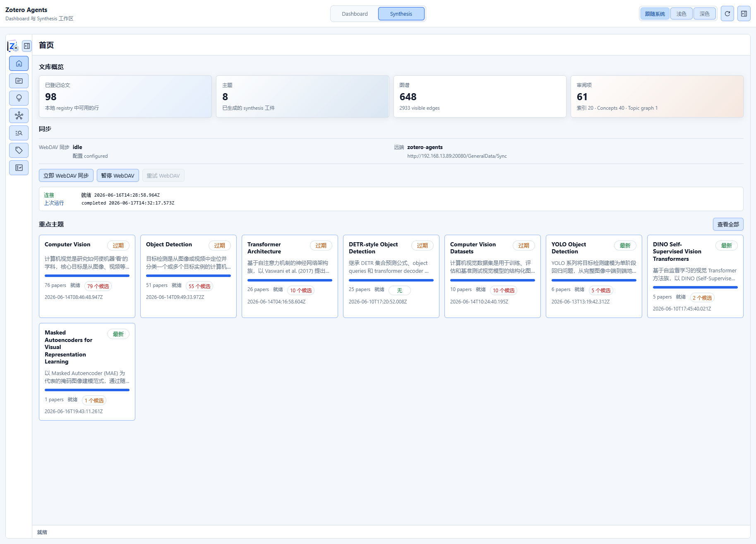
Task: Select 浅色 light theme option
Action: [682, 14]
